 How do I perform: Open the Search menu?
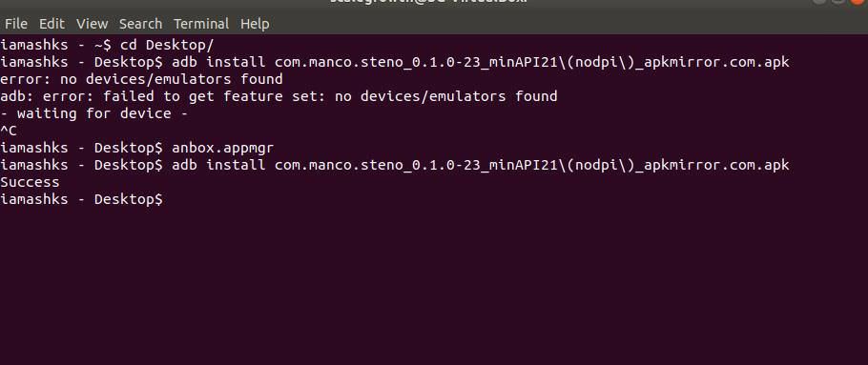pyautogui.click(x=140, y=24)
